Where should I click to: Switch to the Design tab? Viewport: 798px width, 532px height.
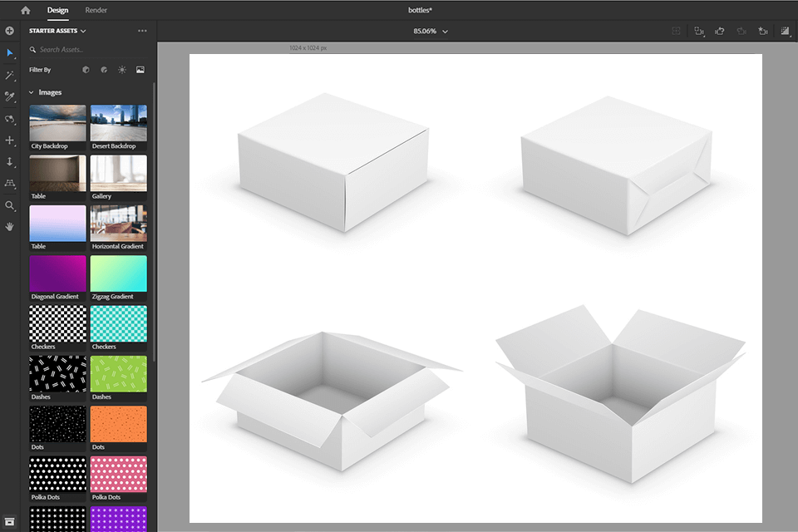click(x=57, y=10)
